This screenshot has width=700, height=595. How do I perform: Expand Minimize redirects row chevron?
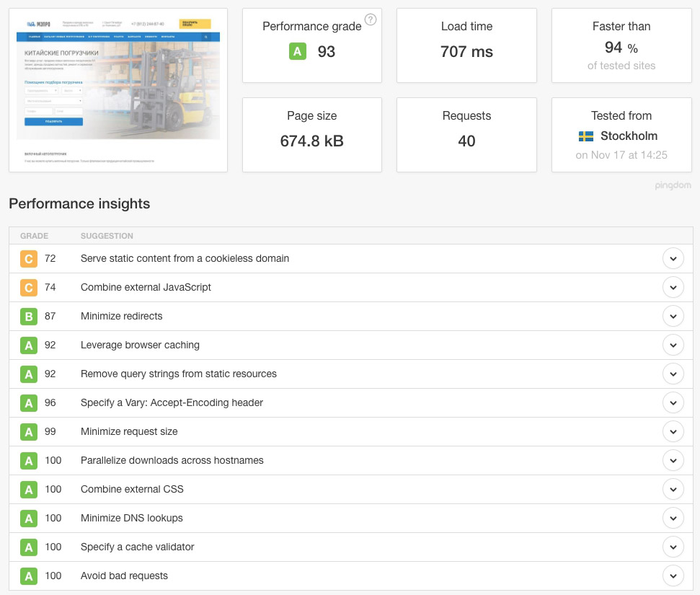coord(673,317)
